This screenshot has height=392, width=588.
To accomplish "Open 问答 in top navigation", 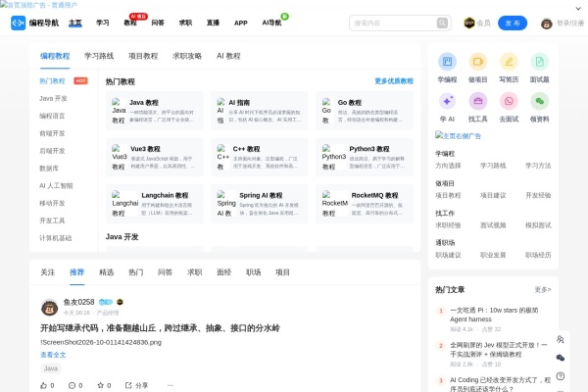I will 158,23.
